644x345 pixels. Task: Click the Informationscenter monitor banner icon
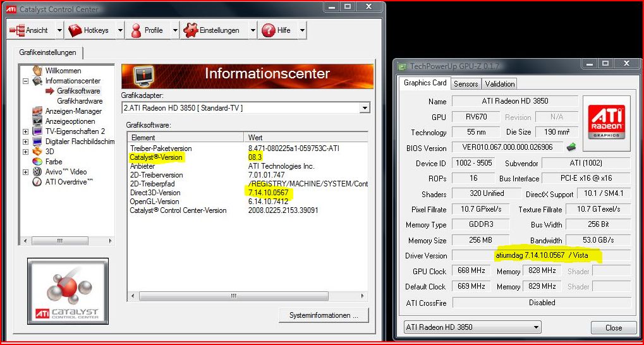pos(143,76)
